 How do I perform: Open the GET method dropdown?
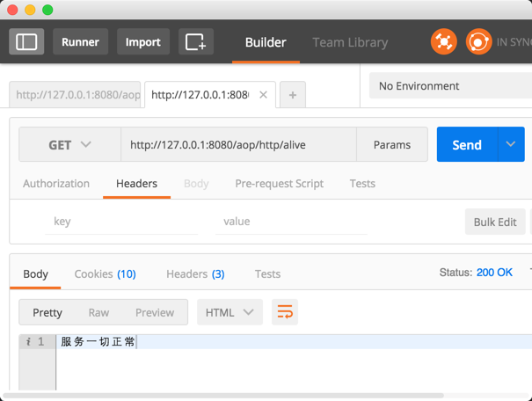[x=69, y=145]
